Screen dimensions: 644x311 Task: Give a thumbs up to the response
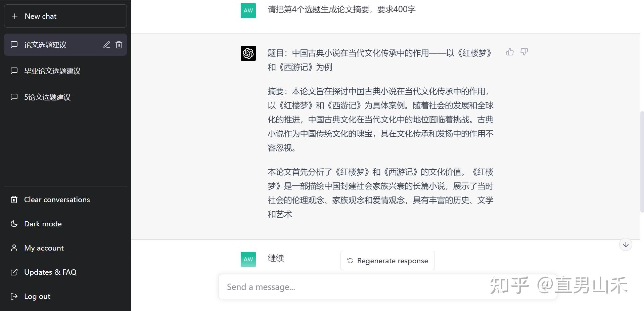(510, 52)
